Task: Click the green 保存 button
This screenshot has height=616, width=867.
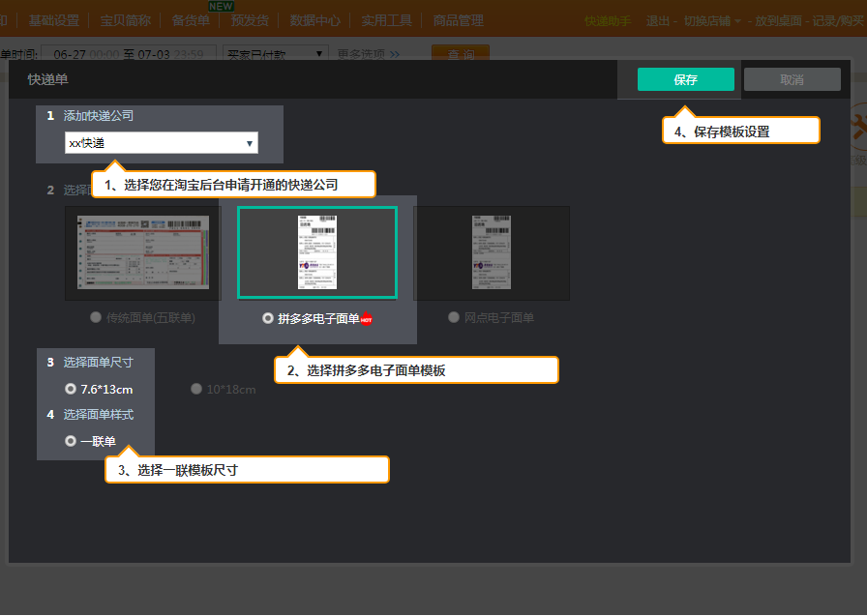Action: 685,79
